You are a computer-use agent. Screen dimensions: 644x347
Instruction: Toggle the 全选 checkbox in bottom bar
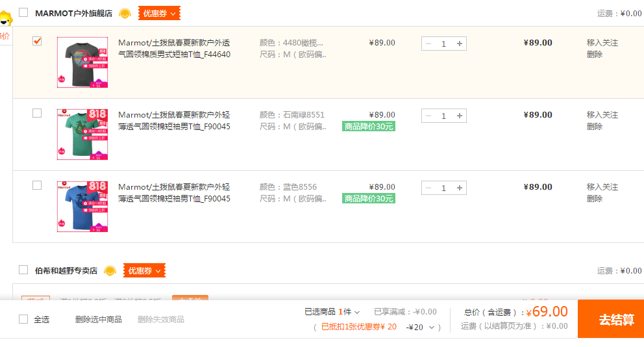pyautogui.click(x=23, y=319)
